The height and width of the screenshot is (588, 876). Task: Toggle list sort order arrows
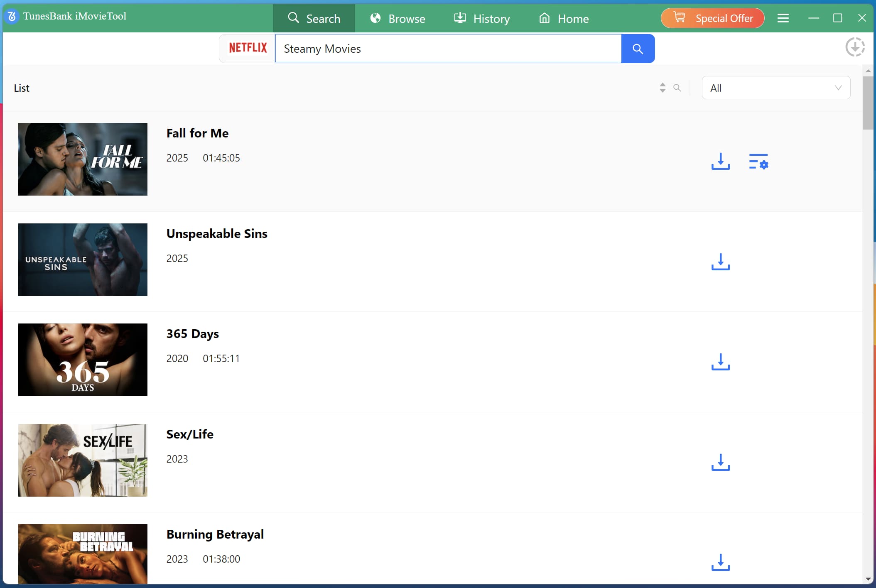point(663,88)
